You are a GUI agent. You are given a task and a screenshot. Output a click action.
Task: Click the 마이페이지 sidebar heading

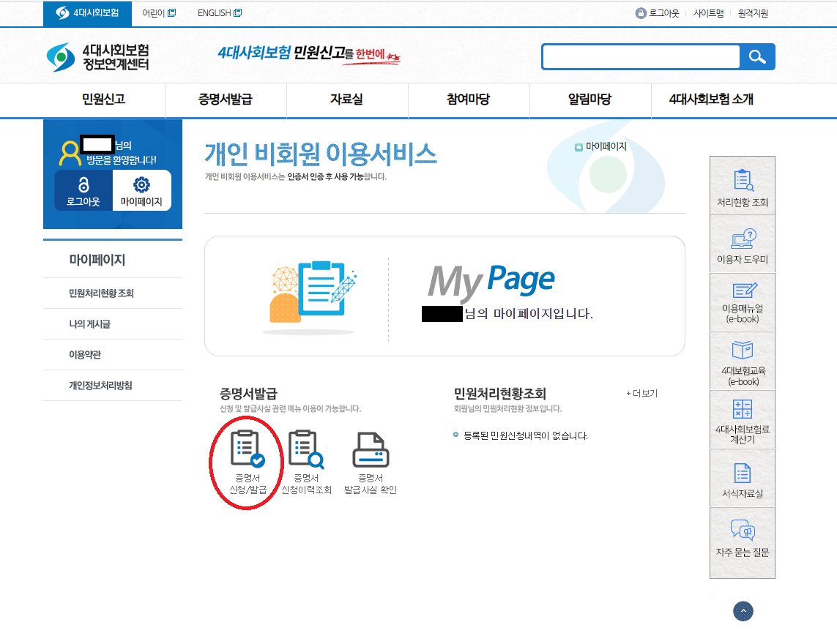pyautogui.click(x=97, y=260)
